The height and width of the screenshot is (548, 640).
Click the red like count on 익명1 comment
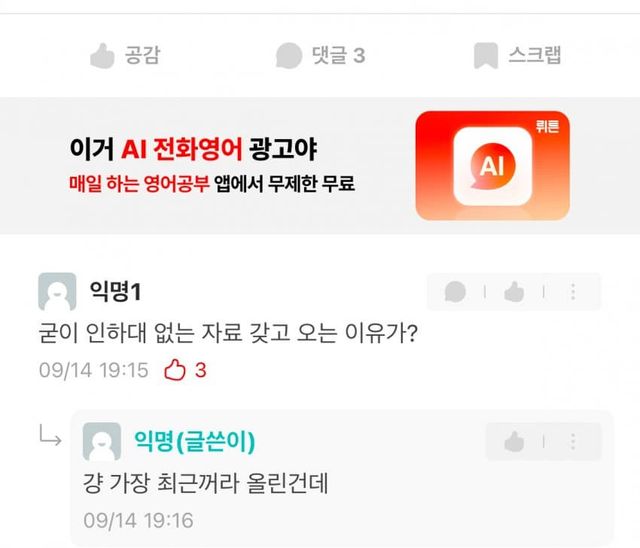coord(200,370)
